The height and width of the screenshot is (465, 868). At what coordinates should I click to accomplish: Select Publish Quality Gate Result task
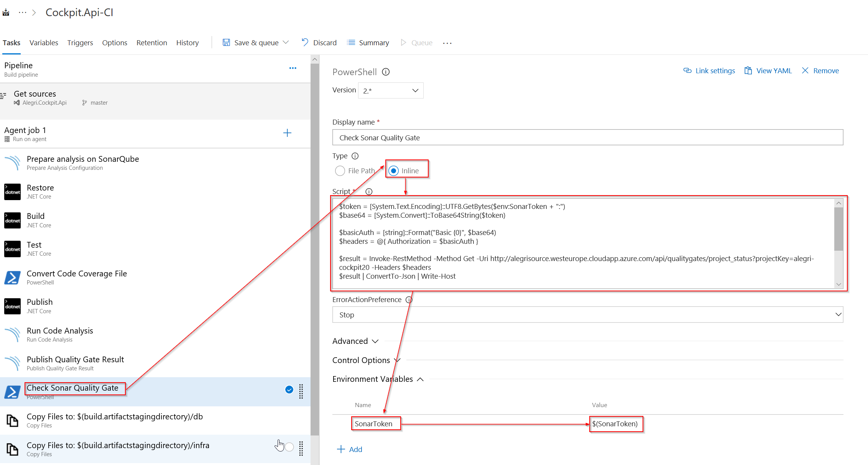[x=155, y=363]
